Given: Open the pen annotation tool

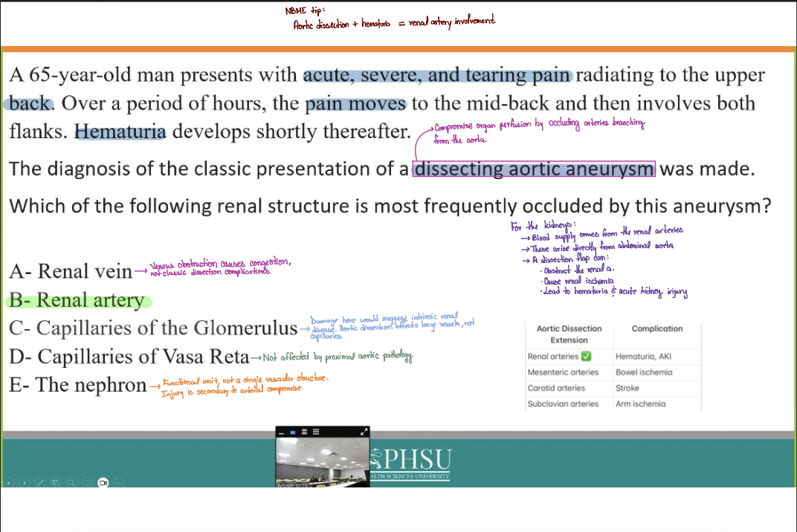Looking at the screenshot, I should (40, 481).
